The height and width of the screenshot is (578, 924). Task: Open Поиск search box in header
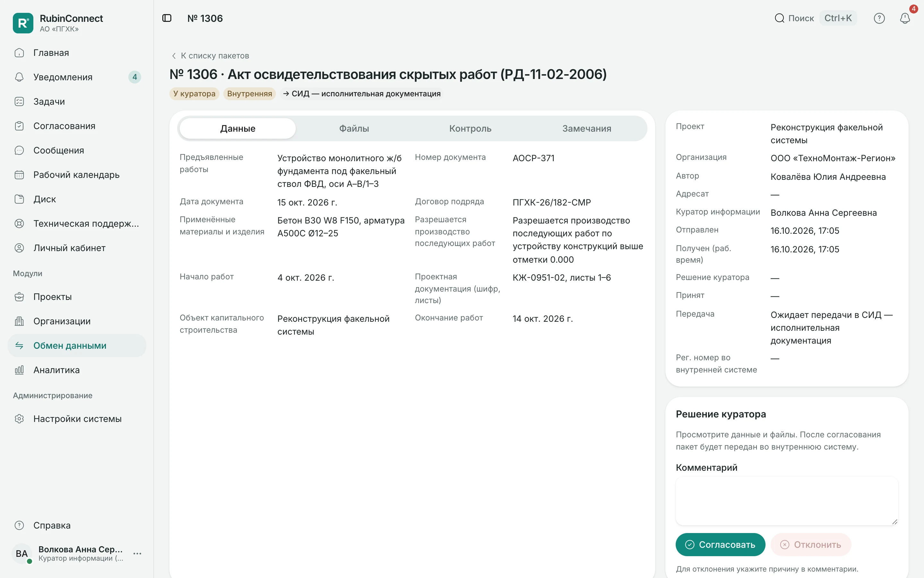tap(815, 18)
